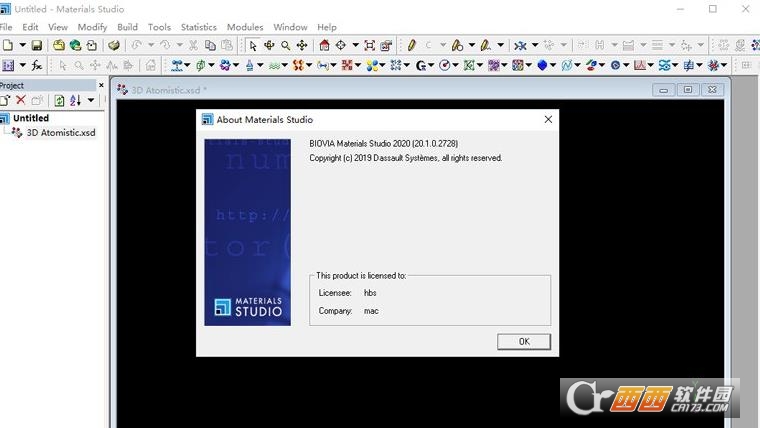Open the File menu
The height and width of the screenshot is (428, 760).
pos(6,27)
